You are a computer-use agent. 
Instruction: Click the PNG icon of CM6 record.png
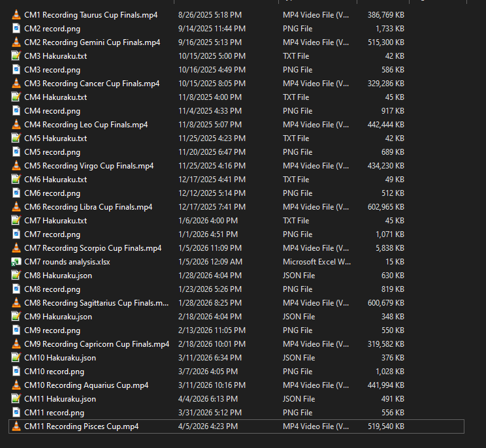coord(16,193)
